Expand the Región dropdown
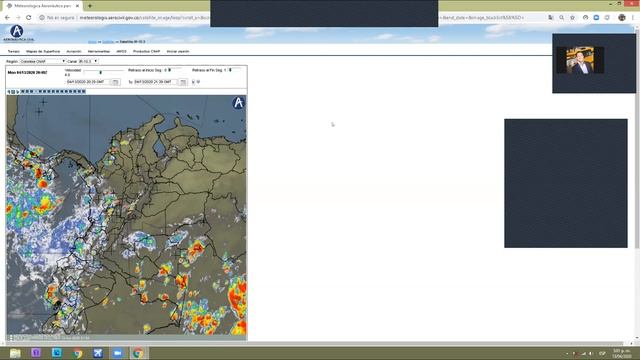The image size is (640, 360). [42, 61]
